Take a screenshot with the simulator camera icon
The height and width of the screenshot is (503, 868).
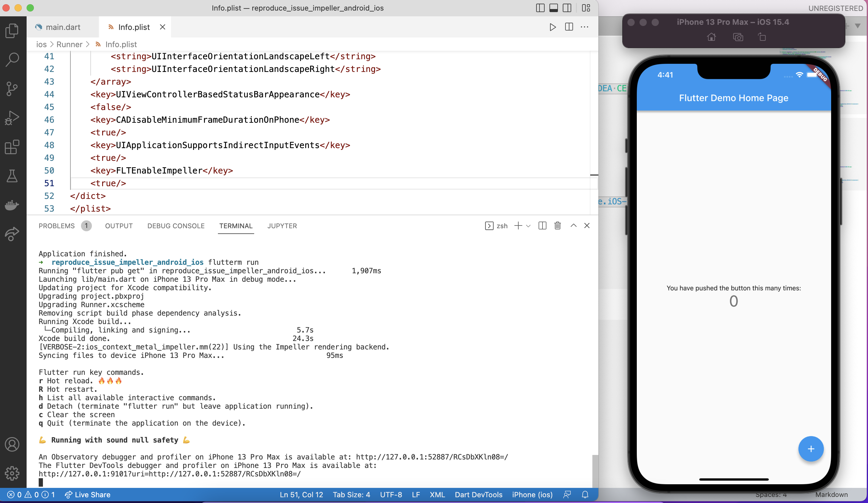(738, 37)
